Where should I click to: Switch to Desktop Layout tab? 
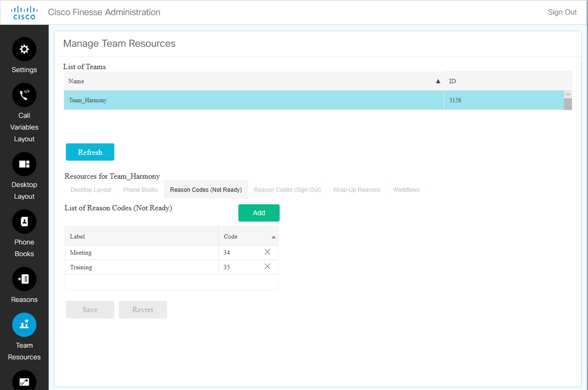coord(91,190)
